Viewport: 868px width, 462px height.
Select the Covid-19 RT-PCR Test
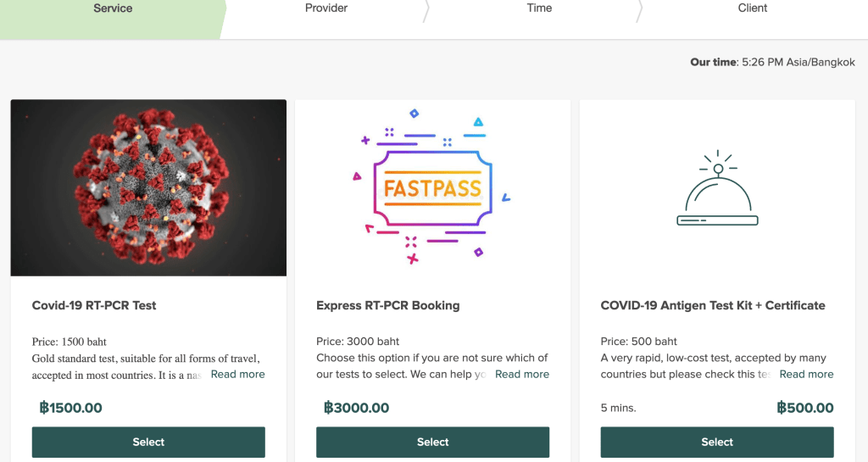click(x=148, y=442)
